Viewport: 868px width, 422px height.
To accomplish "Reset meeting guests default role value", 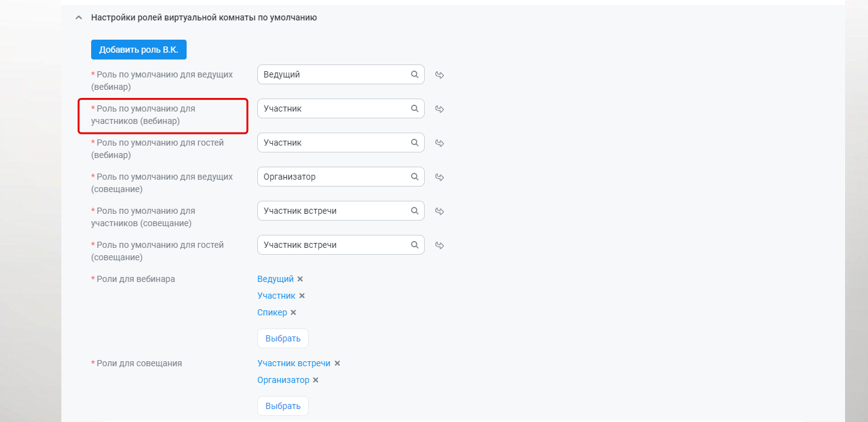I will click(x=440, y=245).
